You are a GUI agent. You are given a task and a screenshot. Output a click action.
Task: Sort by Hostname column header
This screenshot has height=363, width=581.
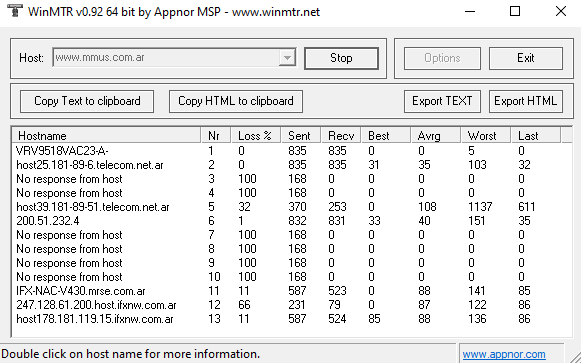click(x=106, y=136)
